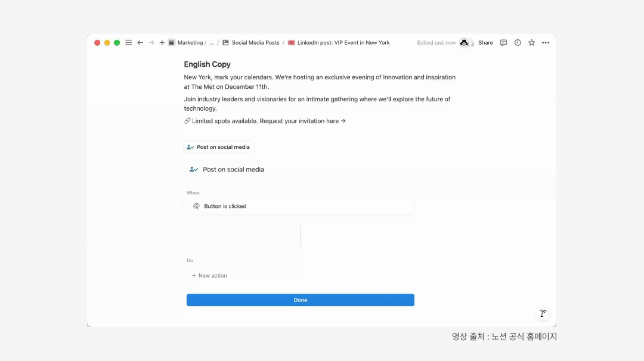Open the three-dot page options menu
Image resolution: width=644 pixels, height=361 pixels.
point(546,43)
